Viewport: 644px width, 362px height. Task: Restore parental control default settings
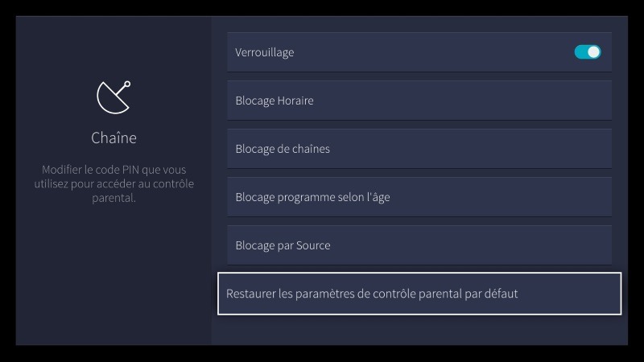372,294
